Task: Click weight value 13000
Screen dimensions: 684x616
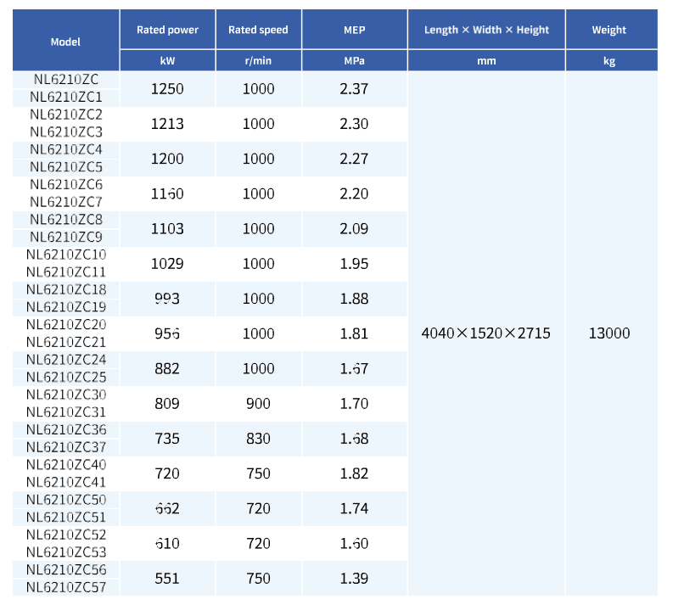Action: 609,333
